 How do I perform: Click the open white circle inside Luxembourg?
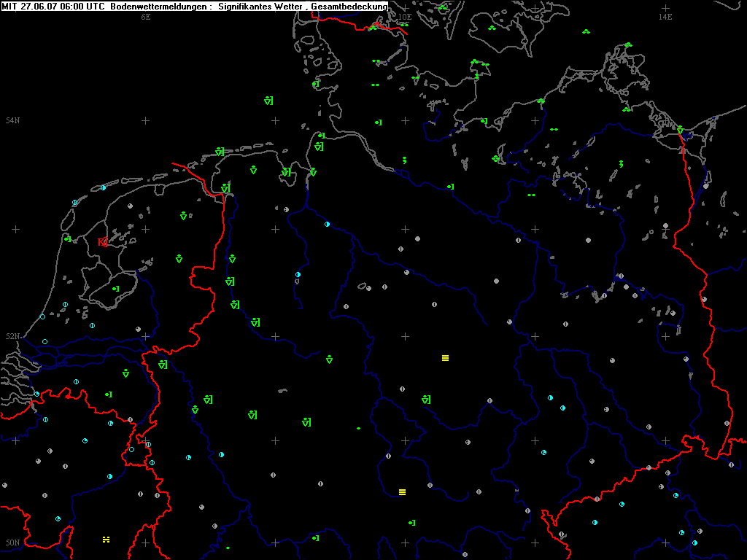[x=131, y=450]
